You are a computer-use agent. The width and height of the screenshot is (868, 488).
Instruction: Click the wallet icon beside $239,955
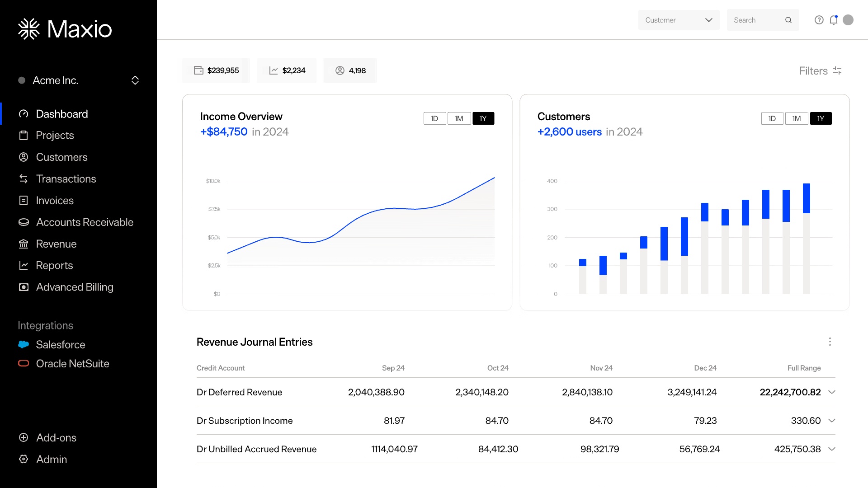point(198,70)
